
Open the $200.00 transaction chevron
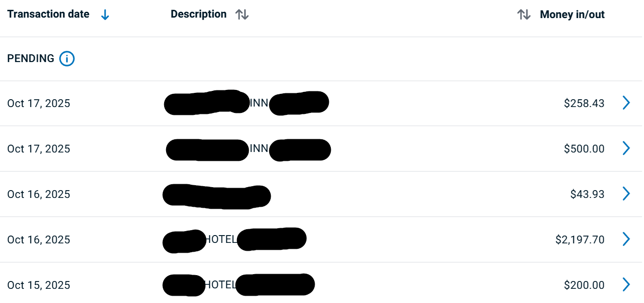point(626,284)
